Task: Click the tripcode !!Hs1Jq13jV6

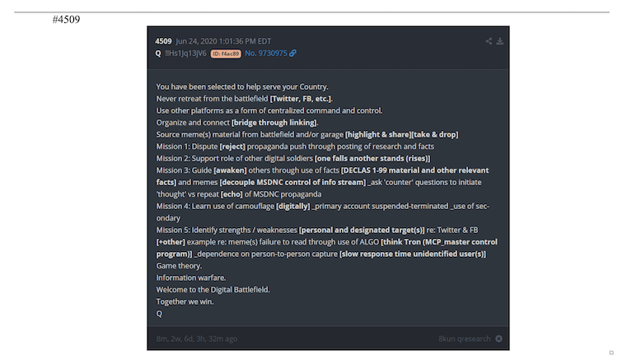Action: (185, 54)
